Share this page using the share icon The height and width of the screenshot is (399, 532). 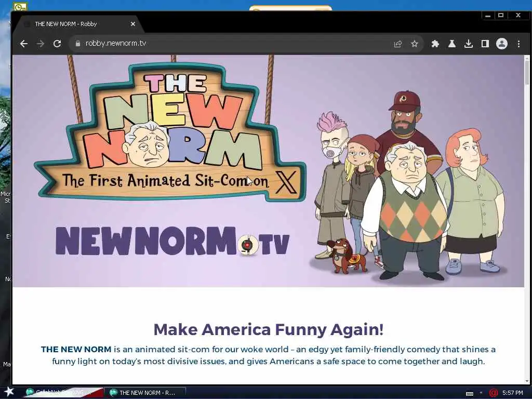click(398, 44)
